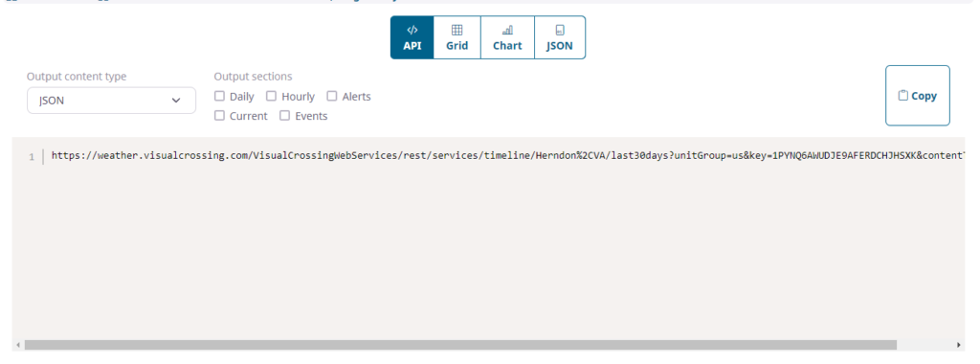This screenshot has width=980, height=364.
Task: Click the horizontal scrollbar thumb
Action: click(460, 345)
